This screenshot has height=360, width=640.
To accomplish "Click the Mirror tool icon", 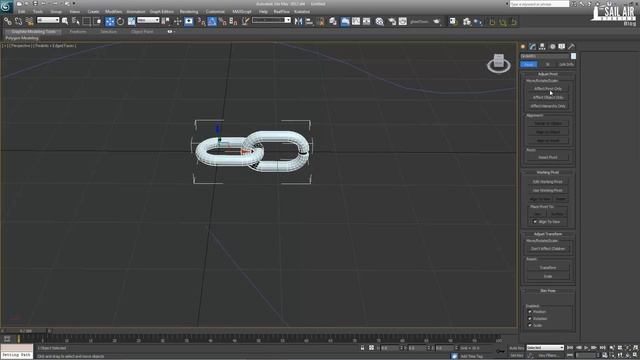I will [298, 21].
